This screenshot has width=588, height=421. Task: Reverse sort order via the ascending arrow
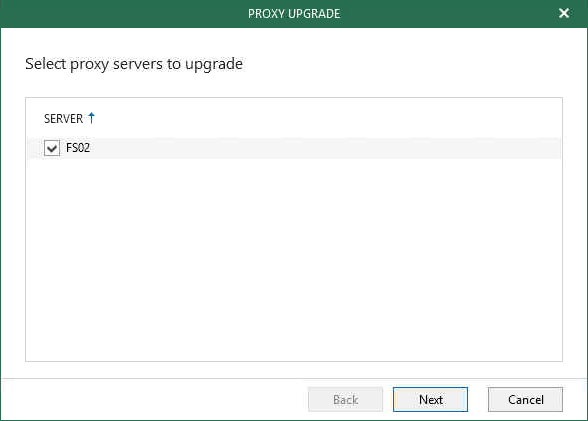click(x=91, y=118)
